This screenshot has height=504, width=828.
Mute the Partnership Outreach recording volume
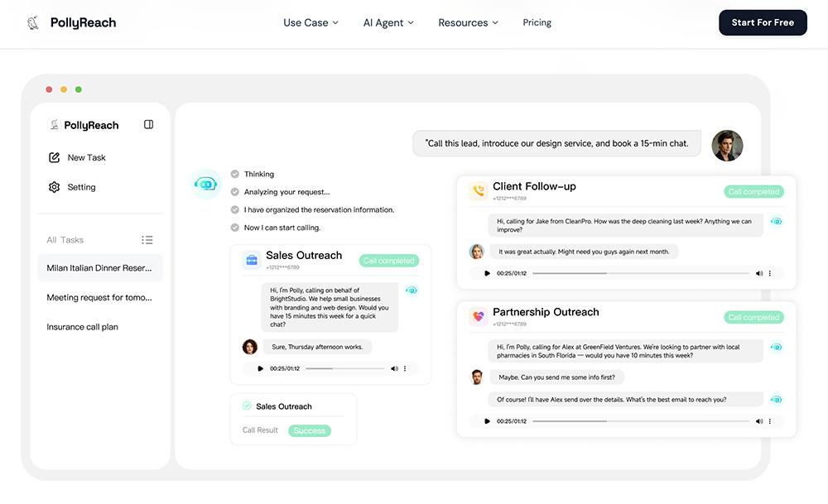[758, 421]
